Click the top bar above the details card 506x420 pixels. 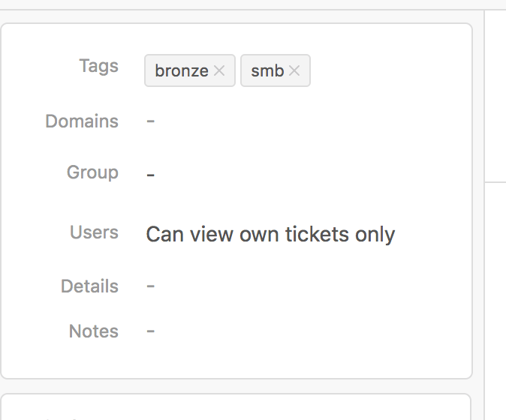[x=253, y=4]
